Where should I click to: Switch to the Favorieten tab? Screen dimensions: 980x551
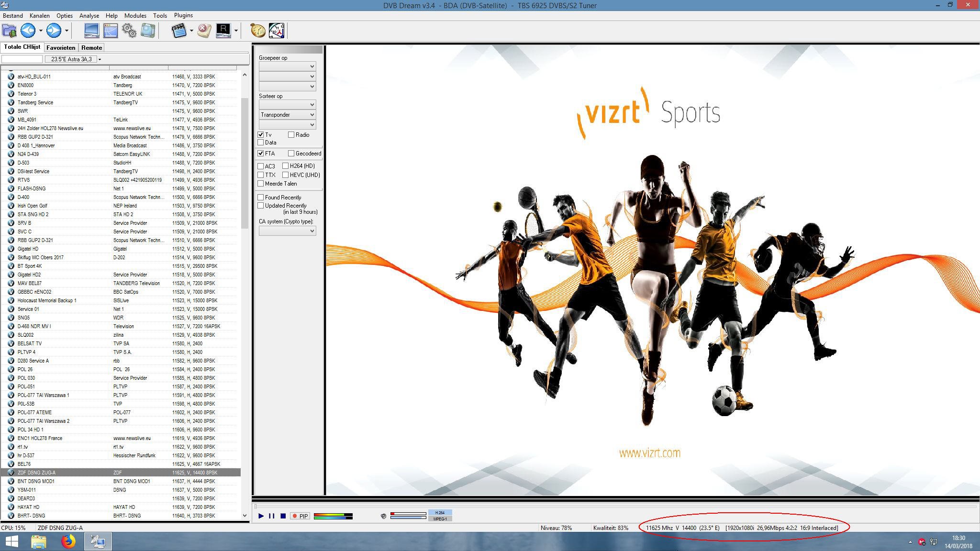click(x=61, y=48)
